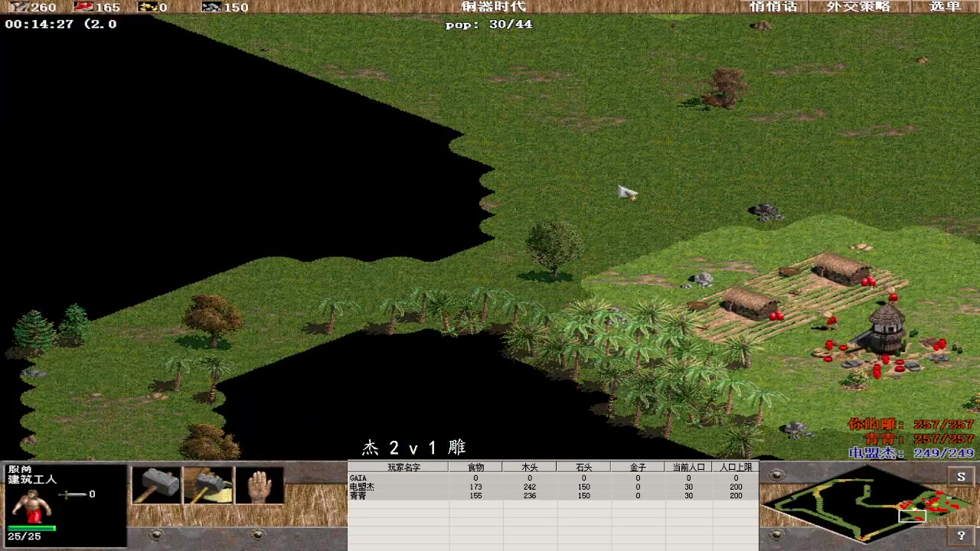Click the wood resource icon
The image size is (980, 551).
click(x=18, y=7)
